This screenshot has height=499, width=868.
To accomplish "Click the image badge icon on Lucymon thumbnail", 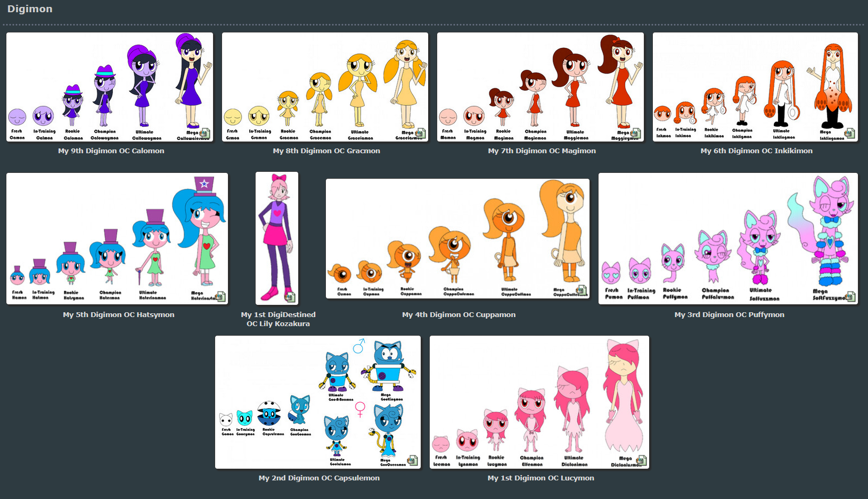I will (x=641, y=460).
